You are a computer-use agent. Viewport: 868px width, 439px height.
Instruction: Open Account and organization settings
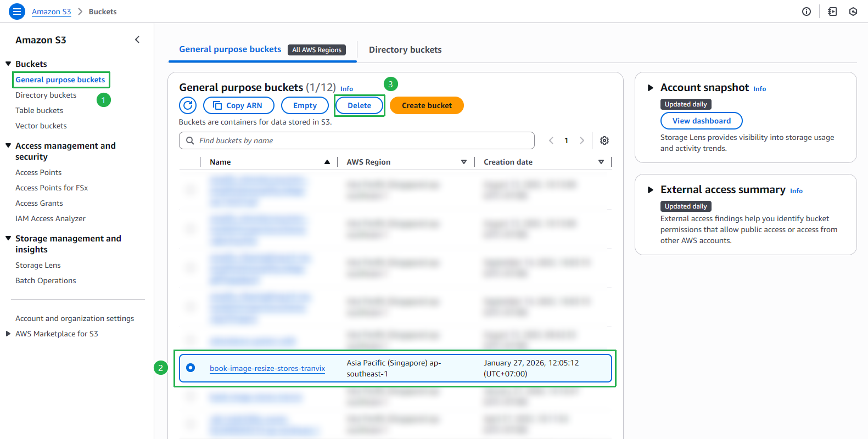pos(75,318)
